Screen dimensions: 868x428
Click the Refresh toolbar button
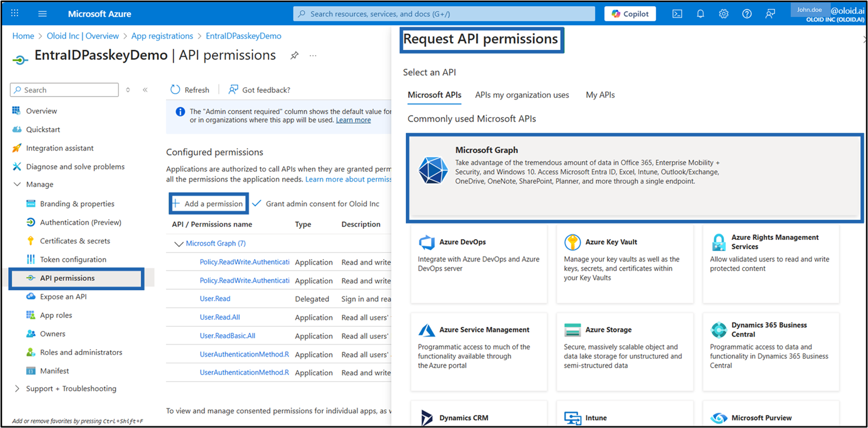point(190,89)
